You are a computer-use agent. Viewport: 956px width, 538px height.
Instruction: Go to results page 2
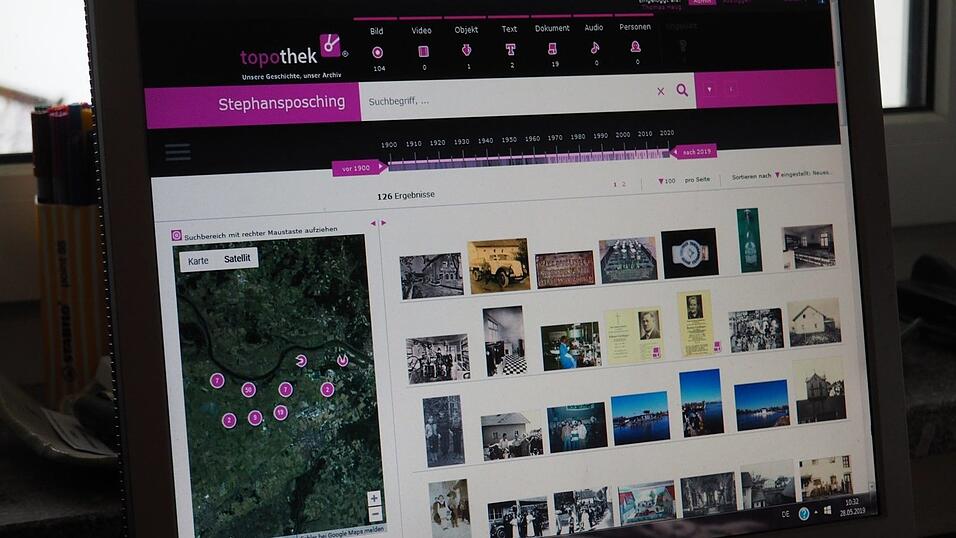(x=623, y=184)
